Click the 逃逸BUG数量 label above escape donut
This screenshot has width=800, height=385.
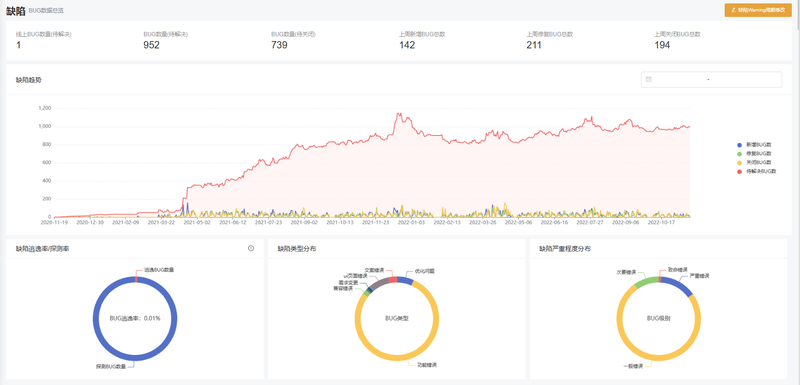159,270
